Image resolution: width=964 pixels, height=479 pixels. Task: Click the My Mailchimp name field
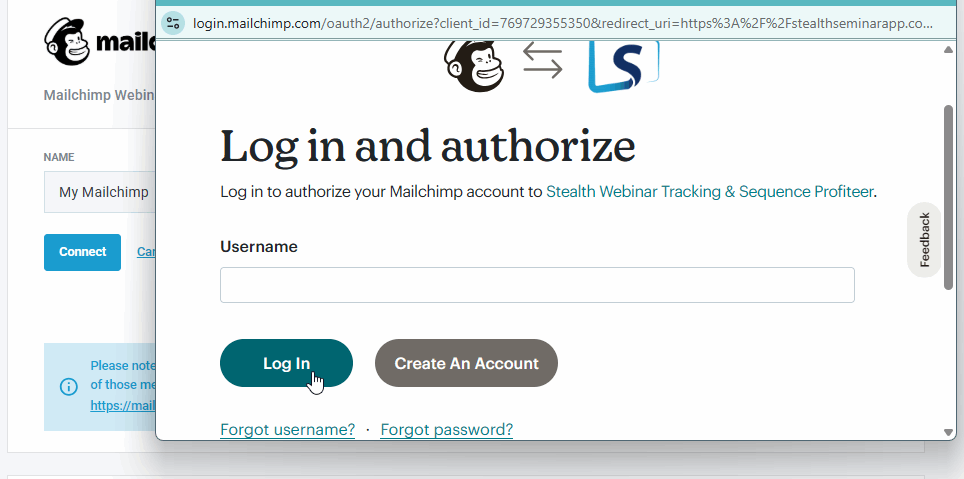point(100,192)
